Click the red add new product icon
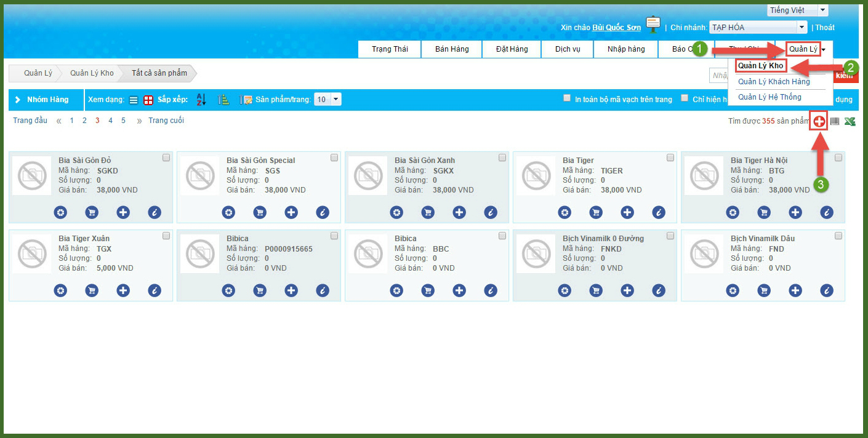Screen dimensions: 868x438 pos(819,122)
